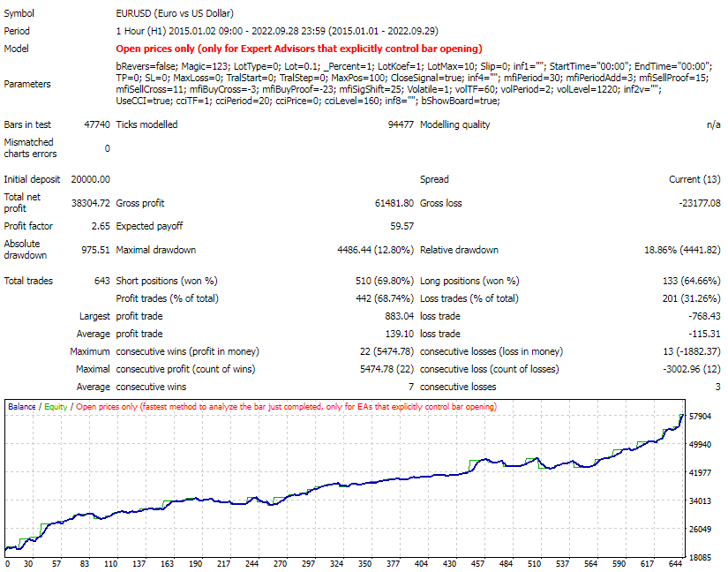The width and height of the screenshot is (728, 572).
Task: Select the largest loss trade value -768.43
Action: (705, 316)
